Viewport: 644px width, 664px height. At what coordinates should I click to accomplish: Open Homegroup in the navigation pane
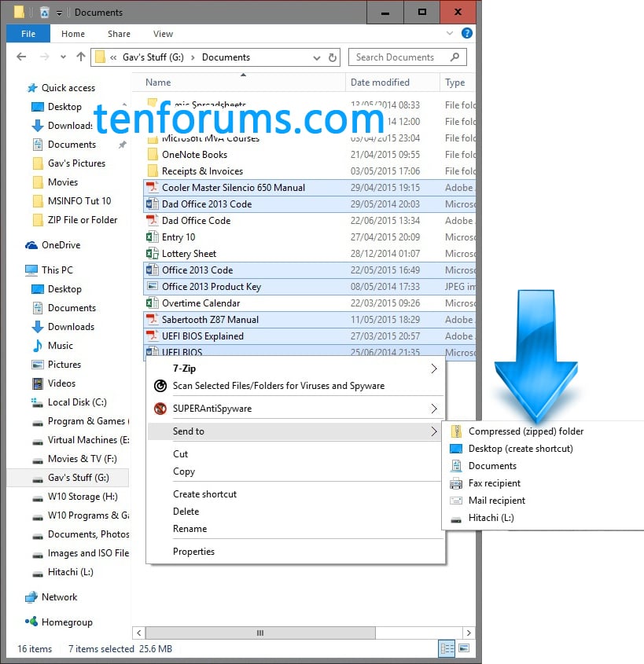[x=65, y=622]
